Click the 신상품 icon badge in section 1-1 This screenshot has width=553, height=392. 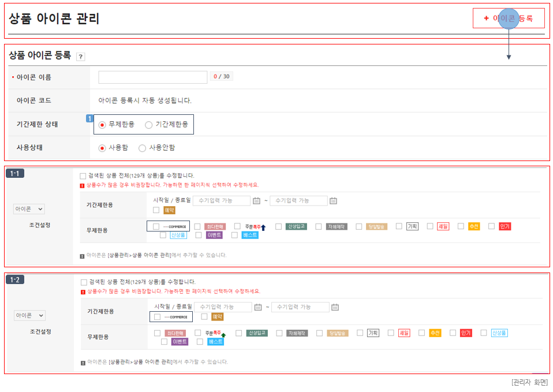178,235
